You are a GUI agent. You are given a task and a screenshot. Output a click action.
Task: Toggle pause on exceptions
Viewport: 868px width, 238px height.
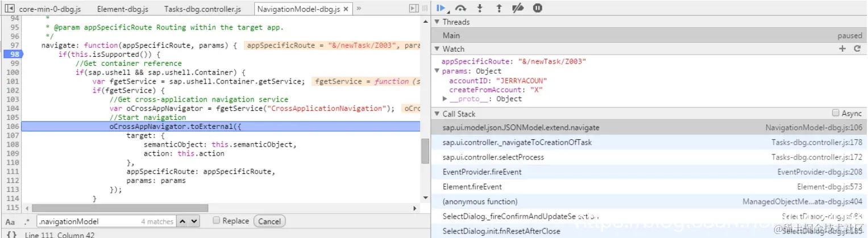click(537, 9)
